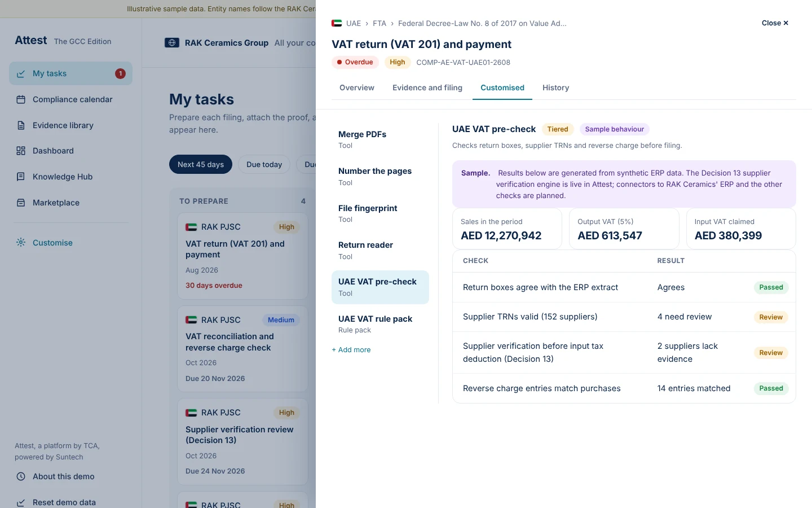
Task: Click the Review badge for Supplier TRNs valid
Action: pyautogui.click(x=771, y=317)
